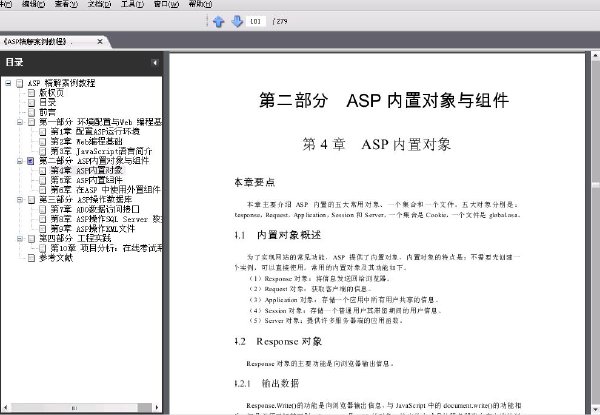600x415 pixels.
Task: Click the page icon beside 第7章
Action: coord(42,210)
